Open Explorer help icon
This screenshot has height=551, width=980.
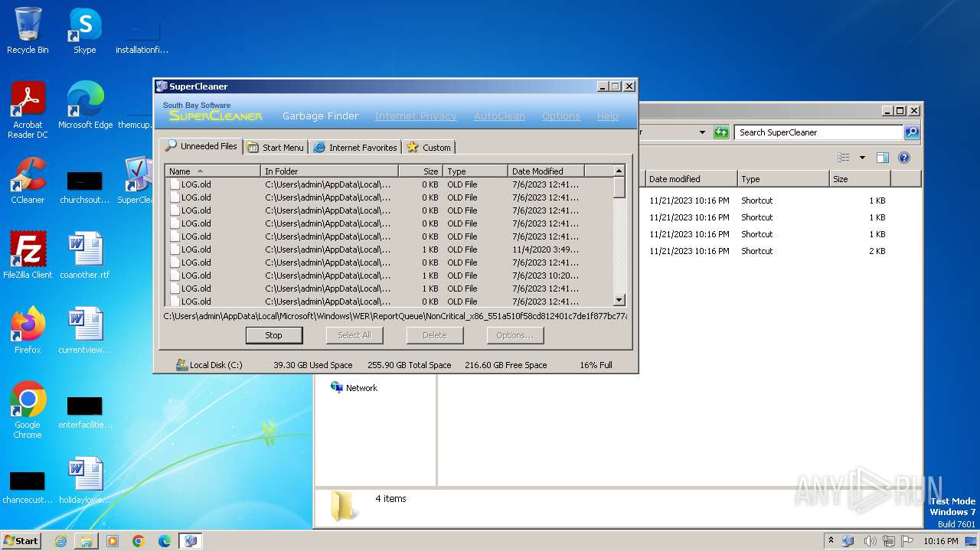pyautogui.click(x=904, y=158)
